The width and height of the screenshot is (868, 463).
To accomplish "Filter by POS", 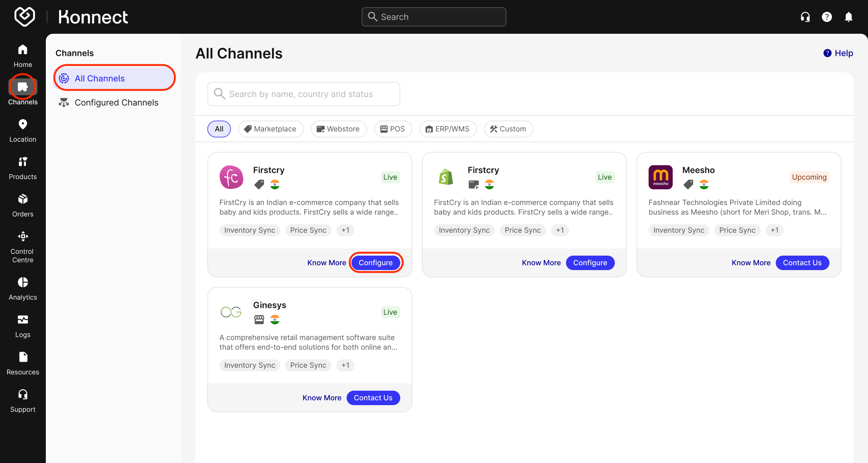I will point(393,129).
